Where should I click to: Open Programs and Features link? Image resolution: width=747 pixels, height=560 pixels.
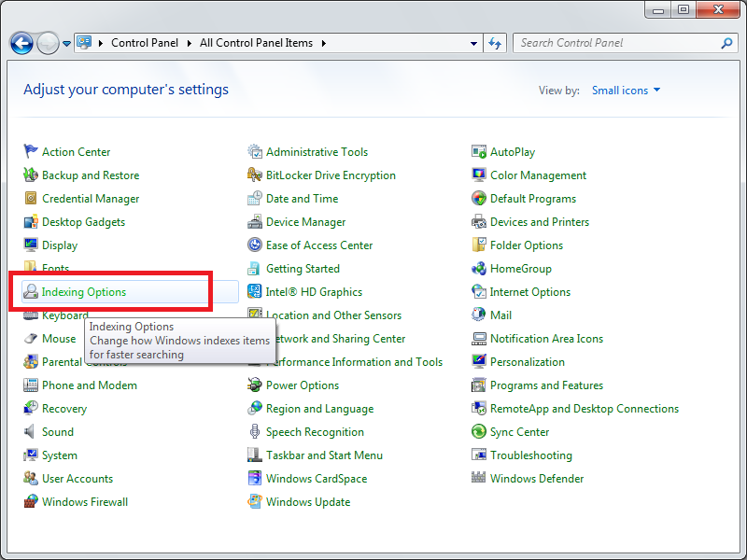point(547,385)
